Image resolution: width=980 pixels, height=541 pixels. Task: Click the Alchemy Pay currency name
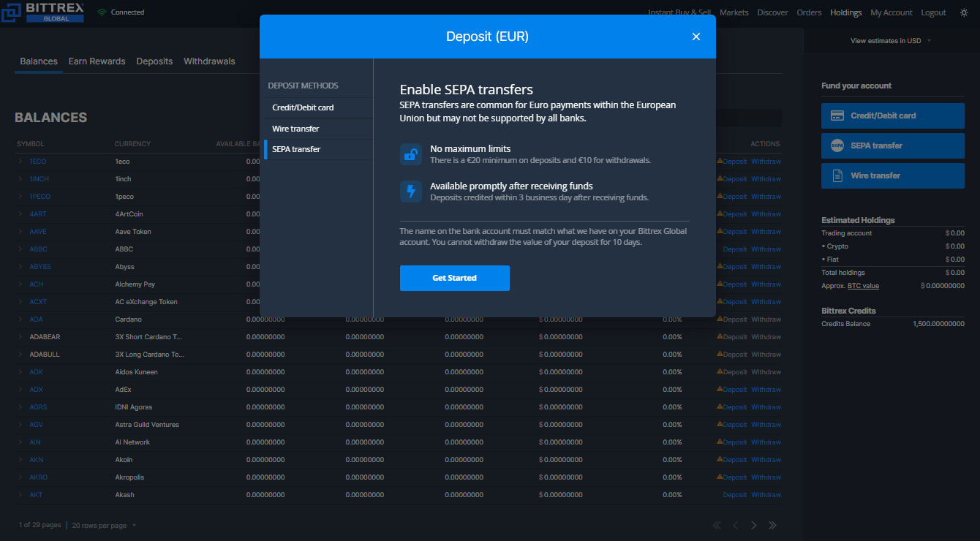(135, 284)
